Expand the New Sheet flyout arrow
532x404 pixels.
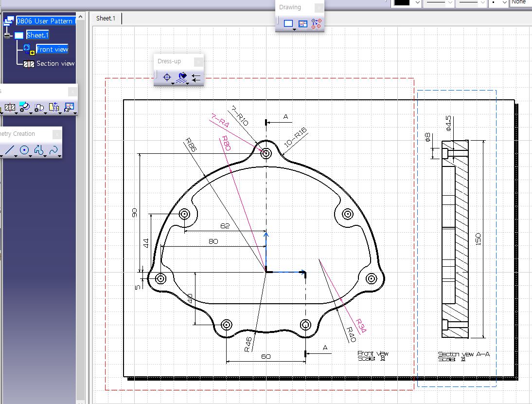coord(294,30)
